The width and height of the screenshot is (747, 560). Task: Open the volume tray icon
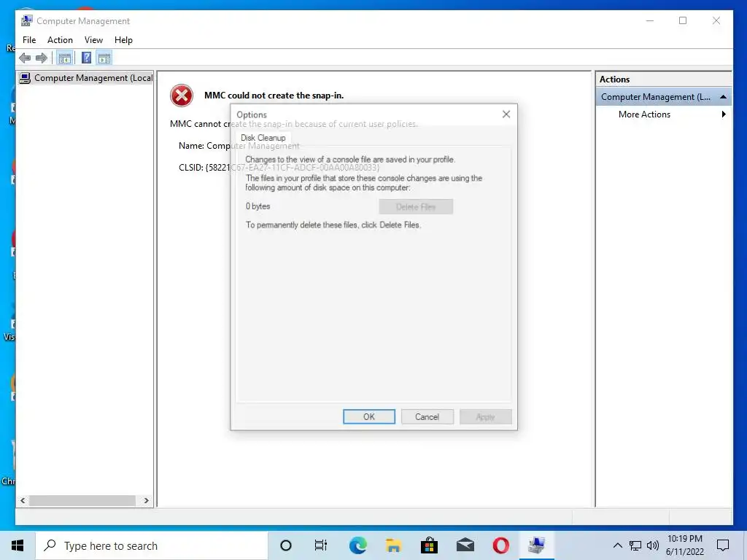(653, 545)
